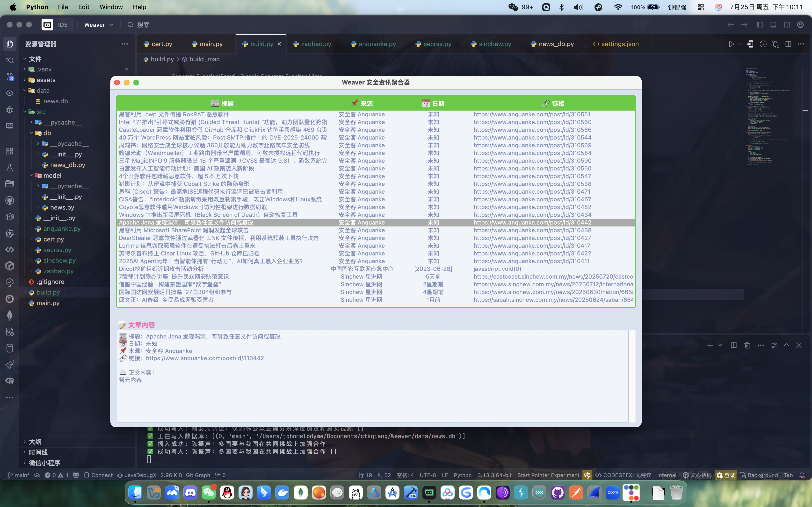Switch to the zaobao.py tab
This screenshot has height=507, width=812.
pos(315,44)
